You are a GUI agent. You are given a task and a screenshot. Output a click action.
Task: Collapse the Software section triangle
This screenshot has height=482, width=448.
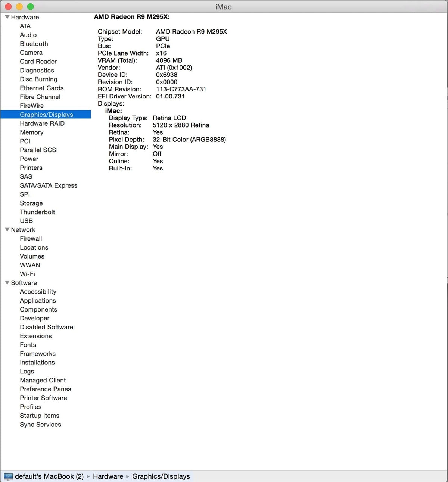coord(7,282)
